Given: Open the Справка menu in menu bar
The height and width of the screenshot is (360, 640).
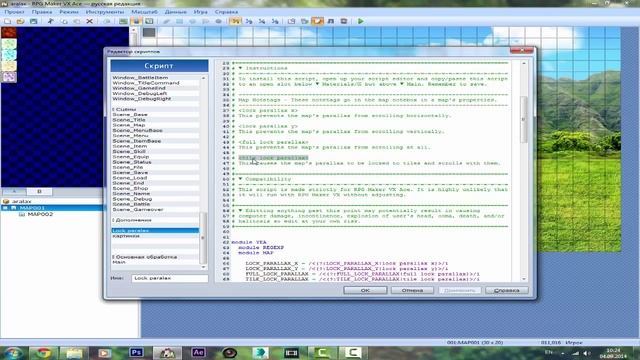Looking at the screenshot, I should [226, 12].
